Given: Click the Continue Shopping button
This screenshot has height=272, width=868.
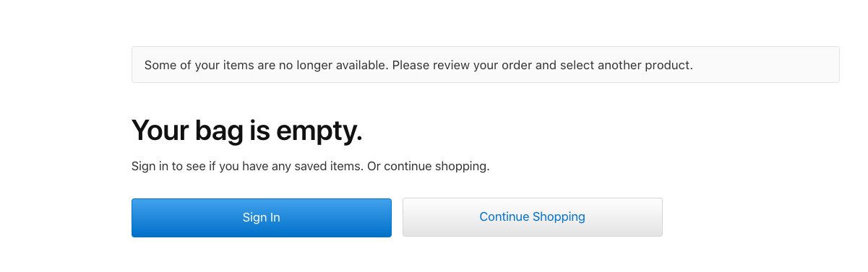Looking at the screenshot, I should (x=532, y=217).
